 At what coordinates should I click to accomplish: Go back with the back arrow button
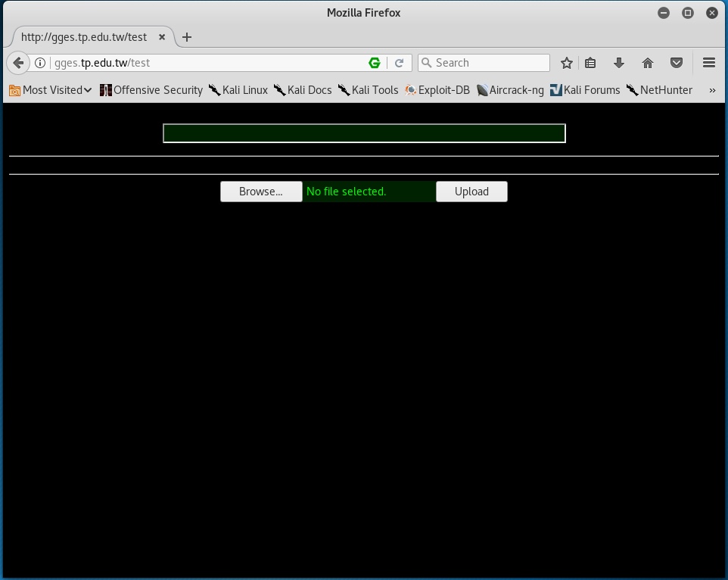(18, 63)
